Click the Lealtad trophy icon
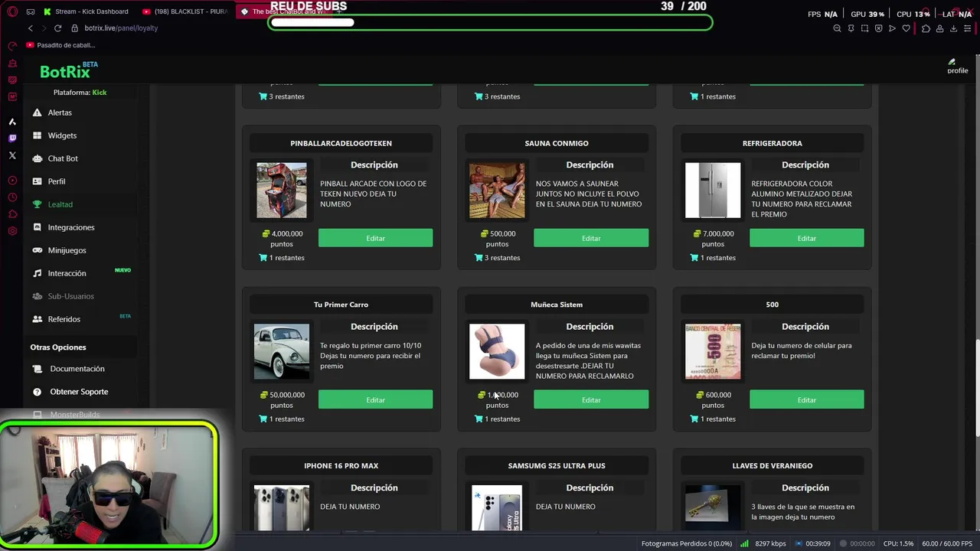 [37, 204]
